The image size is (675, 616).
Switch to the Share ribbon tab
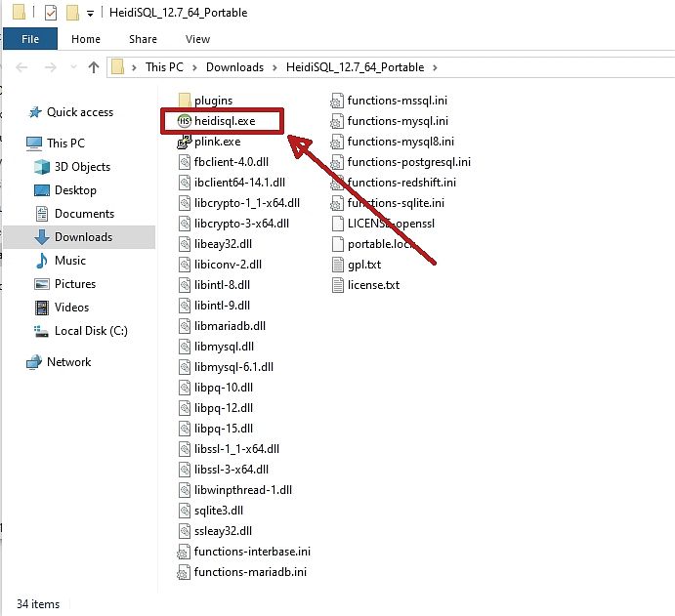coord(143,39)
